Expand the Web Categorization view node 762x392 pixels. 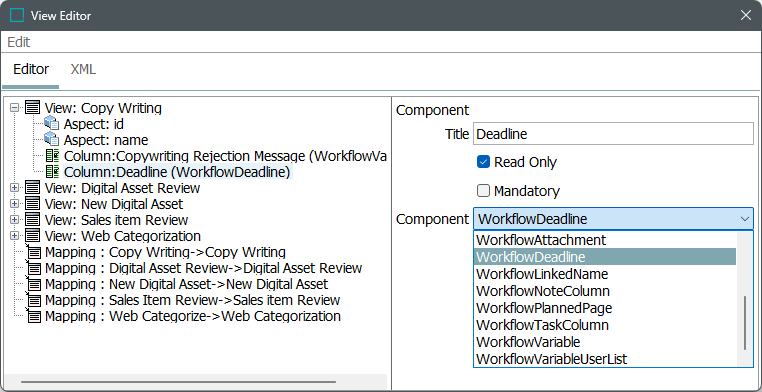(x=14, y=236)
